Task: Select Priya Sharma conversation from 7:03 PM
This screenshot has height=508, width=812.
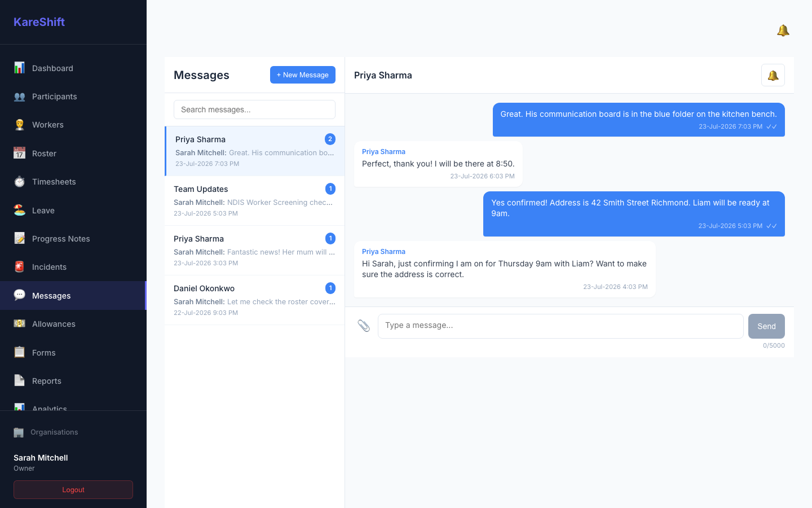Action: pyautogui.click(x=254, y=151)
